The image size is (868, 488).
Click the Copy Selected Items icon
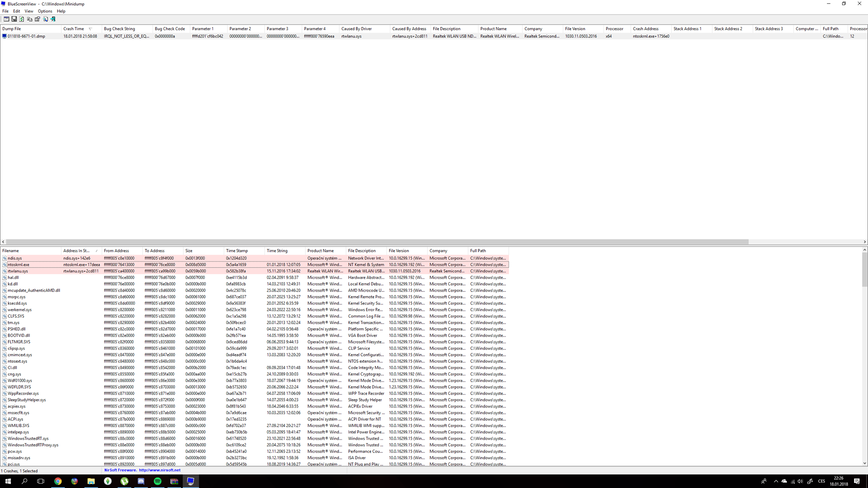click(x=30, y=19)
